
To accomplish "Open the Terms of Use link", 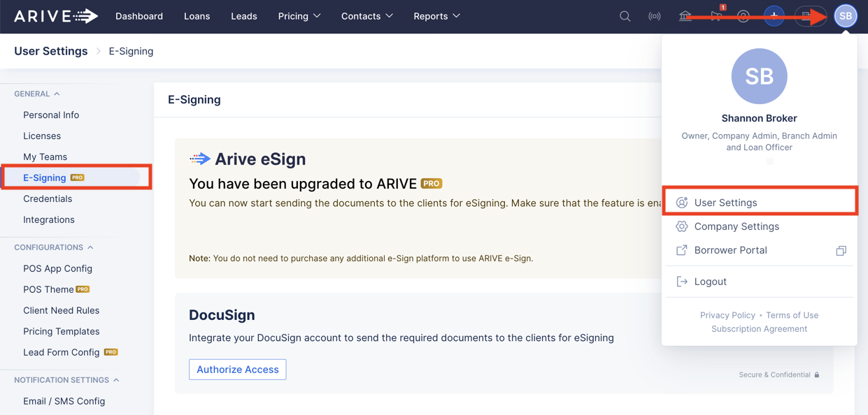I will 792,315.
